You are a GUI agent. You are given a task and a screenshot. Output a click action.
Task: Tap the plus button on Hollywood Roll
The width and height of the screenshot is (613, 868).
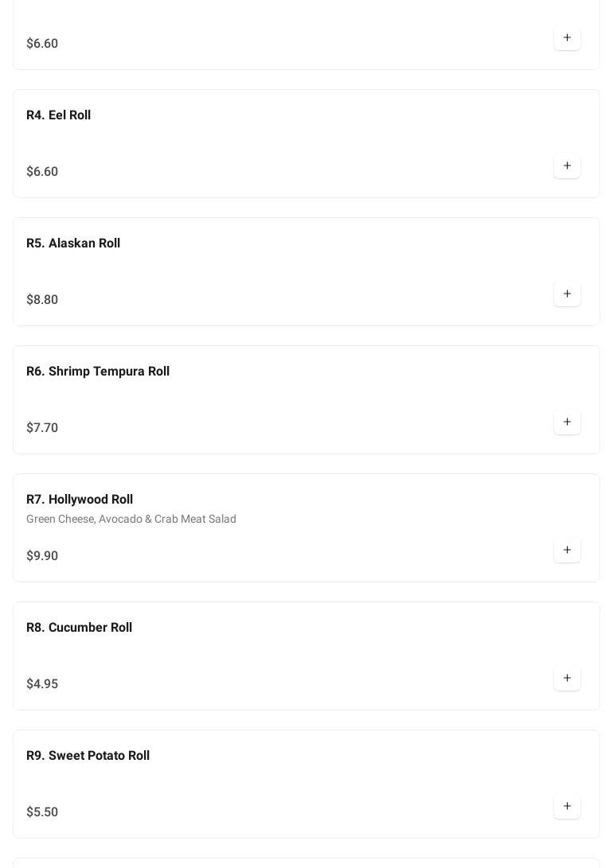(x=567, y=551)
